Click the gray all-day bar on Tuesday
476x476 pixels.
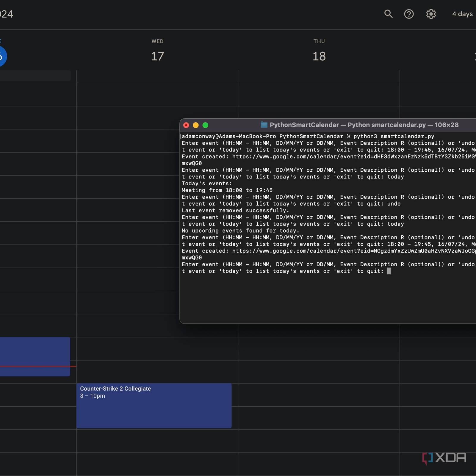point(35,76)
